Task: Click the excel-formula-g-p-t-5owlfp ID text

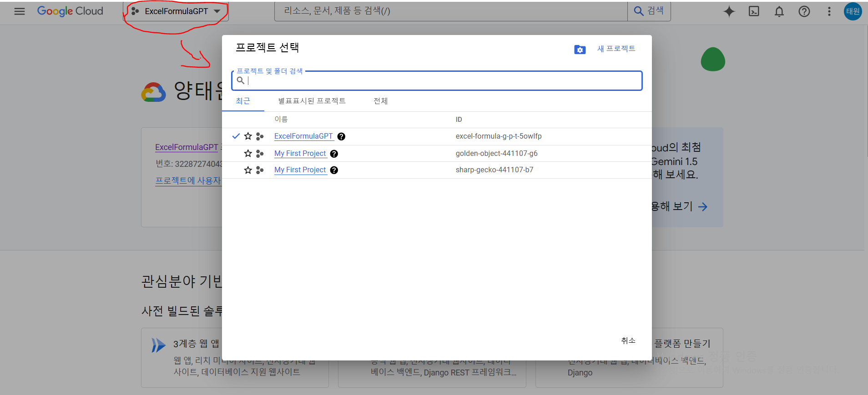Action: tap(499, 136)
